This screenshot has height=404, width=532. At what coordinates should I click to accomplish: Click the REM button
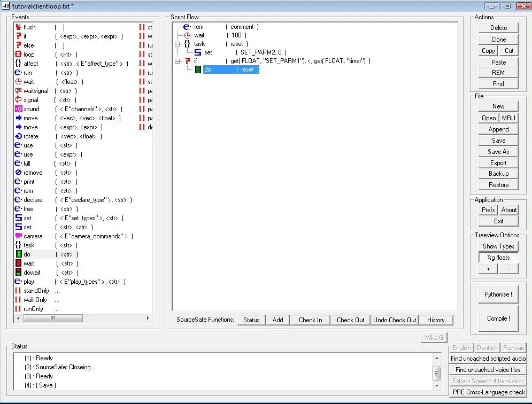(498, 73)
